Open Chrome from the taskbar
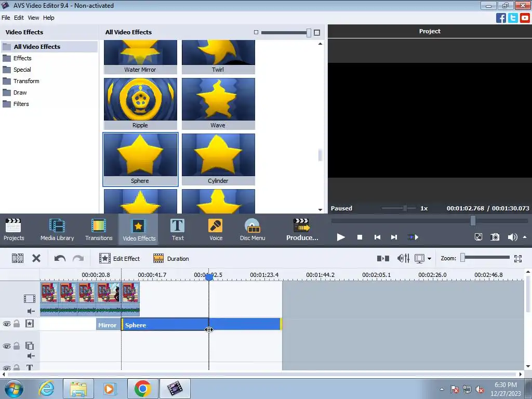Image resolution: width=532 pixels, height=399 pixels. (x=142, y=389)
